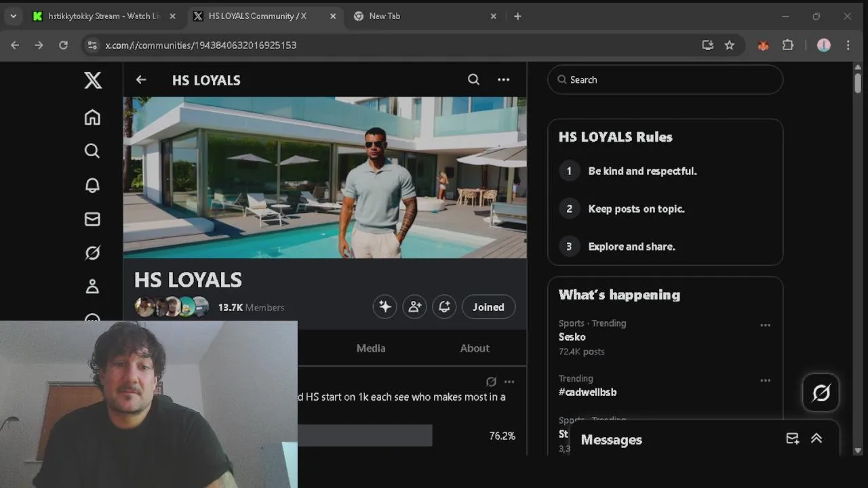
Task: Open Profile icon in left sidebar
Action: [x=92, y=287]
